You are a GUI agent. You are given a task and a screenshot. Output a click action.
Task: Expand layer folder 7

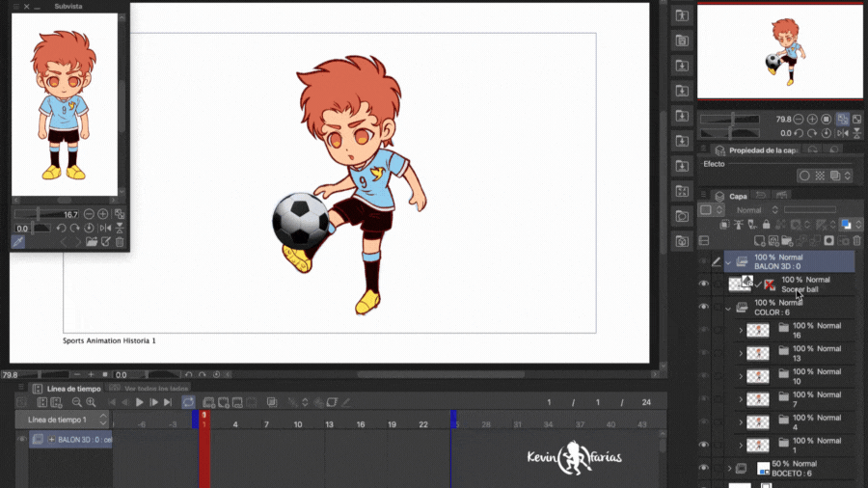click(x=741, y=399)
